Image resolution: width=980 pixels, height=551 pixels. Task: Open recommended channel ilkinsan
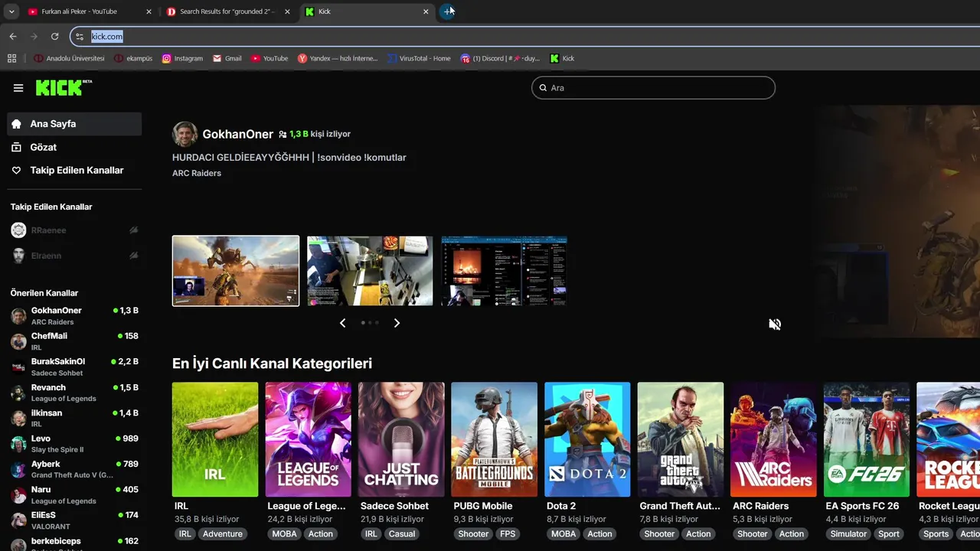(74, 418)
